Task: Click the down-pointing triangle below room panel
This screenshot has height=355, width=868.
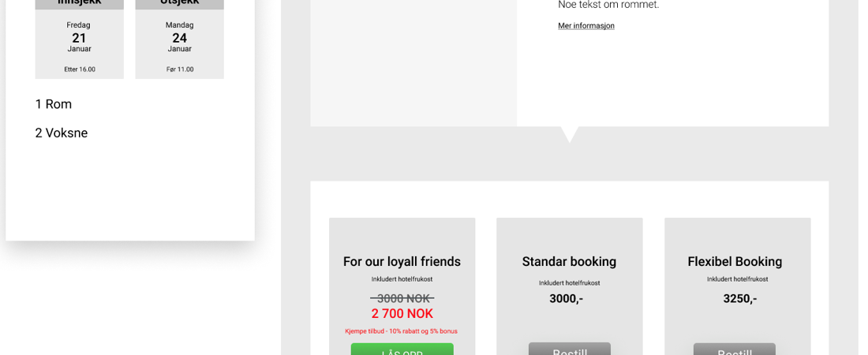Action: coord(569,134)
